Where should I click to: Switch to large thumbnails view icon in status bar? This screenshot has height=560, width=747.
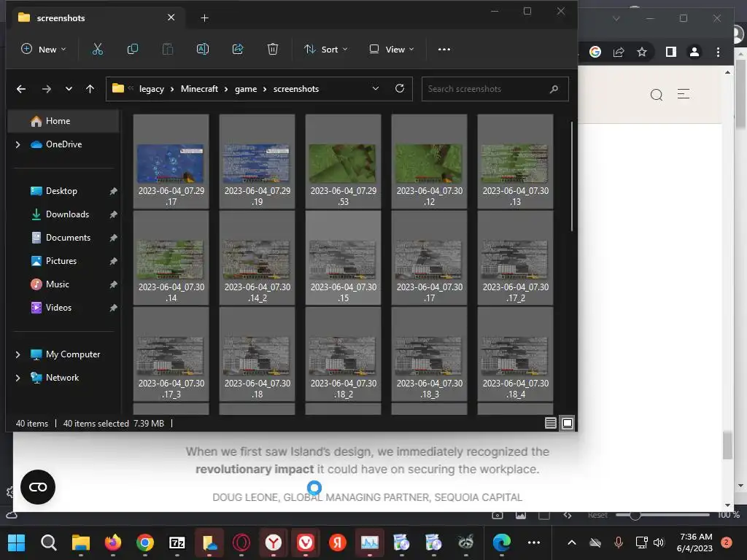568,424
